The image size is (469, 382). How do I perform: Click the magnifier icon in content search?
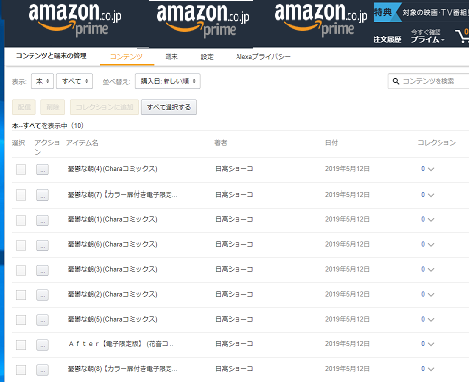[x=396, y=81]
